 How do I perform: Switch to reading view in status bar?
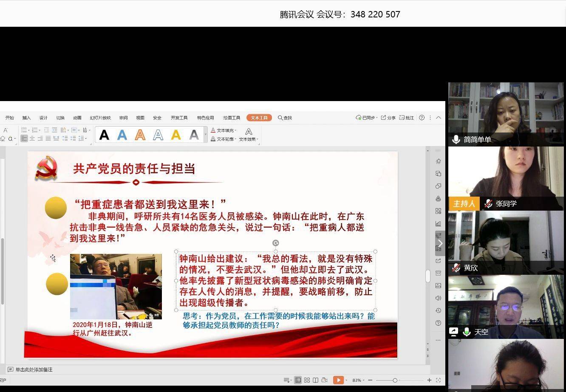click(x=315, y=380)
